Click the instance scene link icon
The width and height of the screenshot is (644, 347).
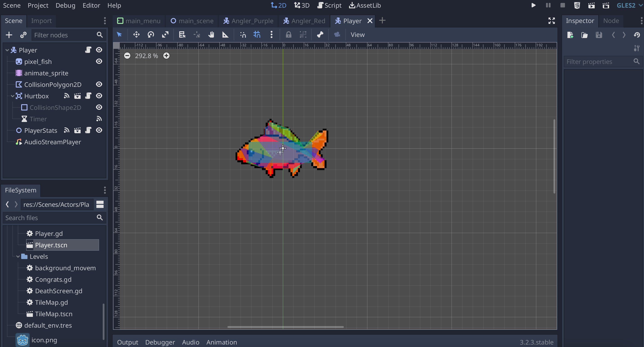pos(23,35)
